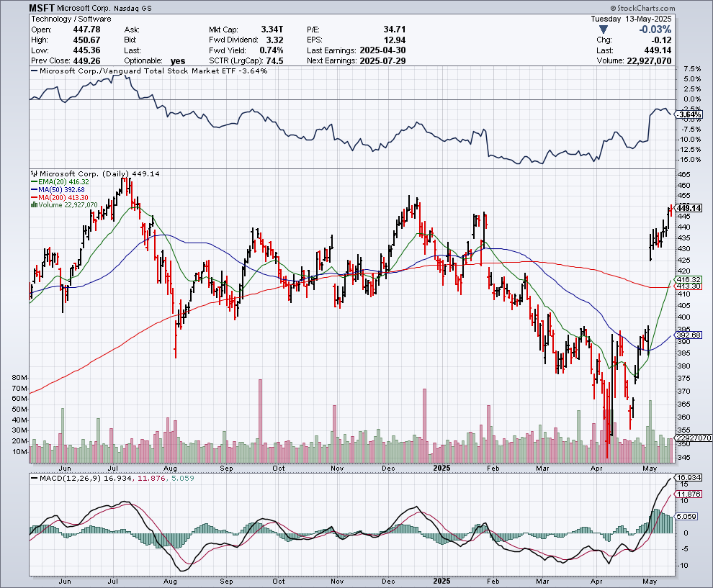Click the 80M label on the volume axis
Image resolution: width=713 pixels, height=588 pixels.
click(x=19, y=378)
